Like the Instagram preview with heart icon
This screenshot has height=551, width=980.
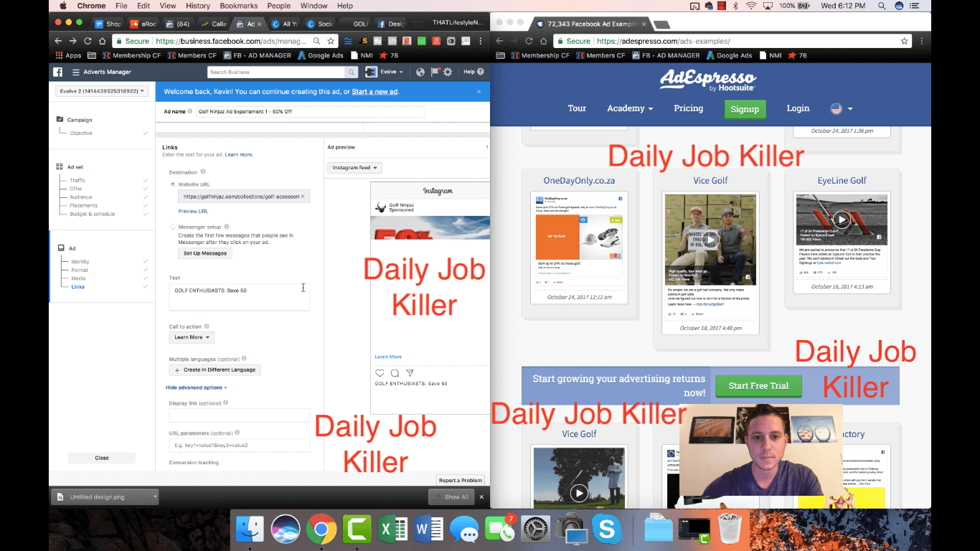pyautogui.click(x=380, y=373)
